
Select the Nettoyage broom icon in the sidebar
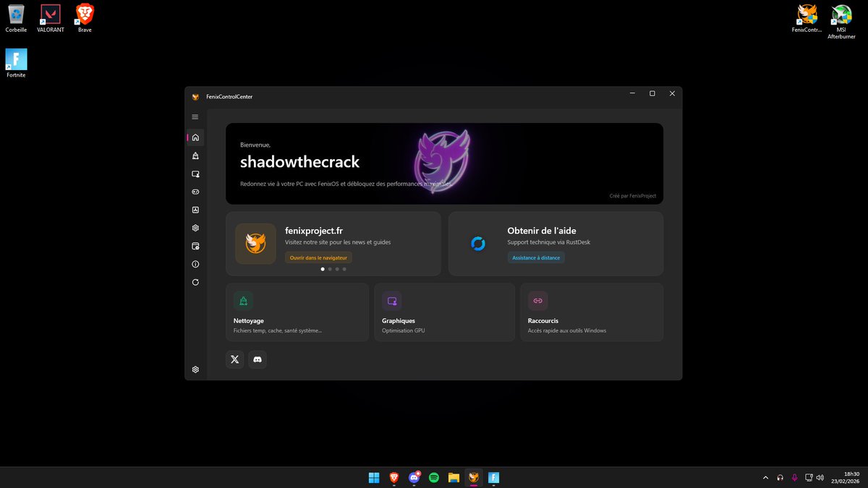pos(195,155)
